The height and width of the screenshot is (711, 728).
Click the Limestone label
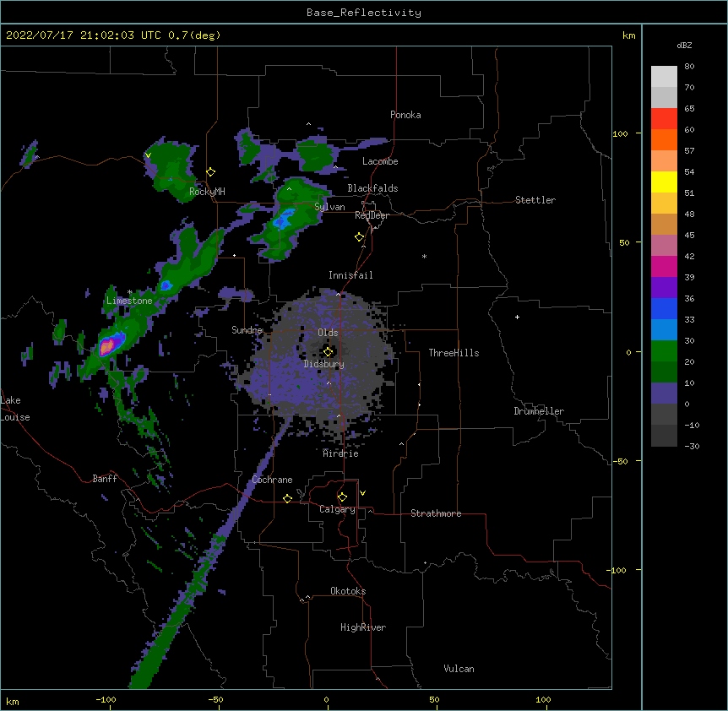coord(129,301)
